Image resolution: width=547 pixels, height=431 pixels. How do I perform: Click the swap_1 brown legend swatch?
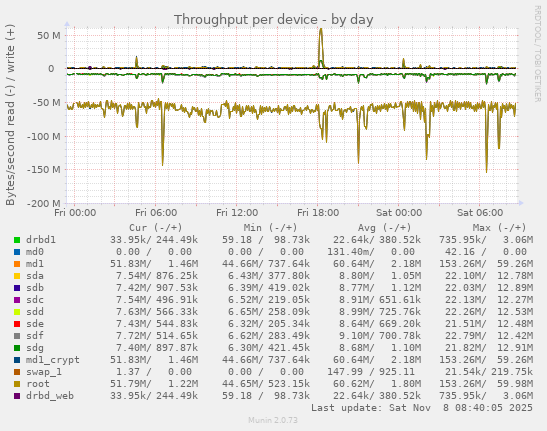[17, 372]
